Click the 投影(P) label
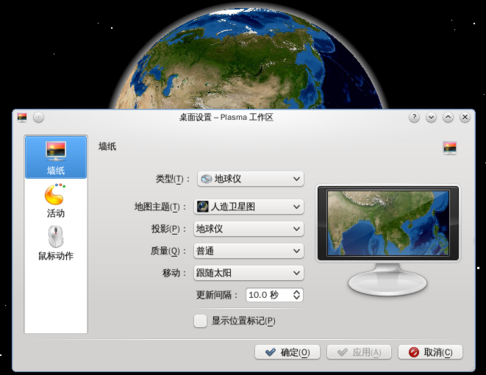The width and height of the screenshot is (486, 375). (168, 229)
